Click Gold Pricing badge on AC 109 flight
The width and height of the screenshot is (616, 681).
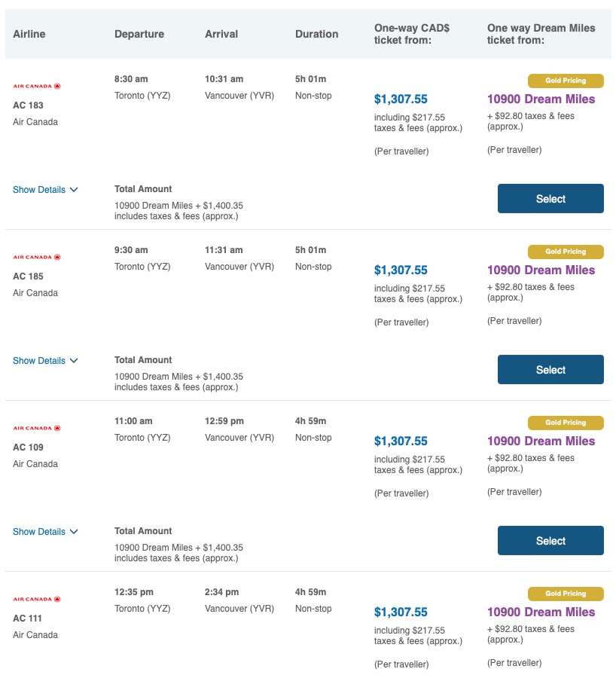point(566,423)
